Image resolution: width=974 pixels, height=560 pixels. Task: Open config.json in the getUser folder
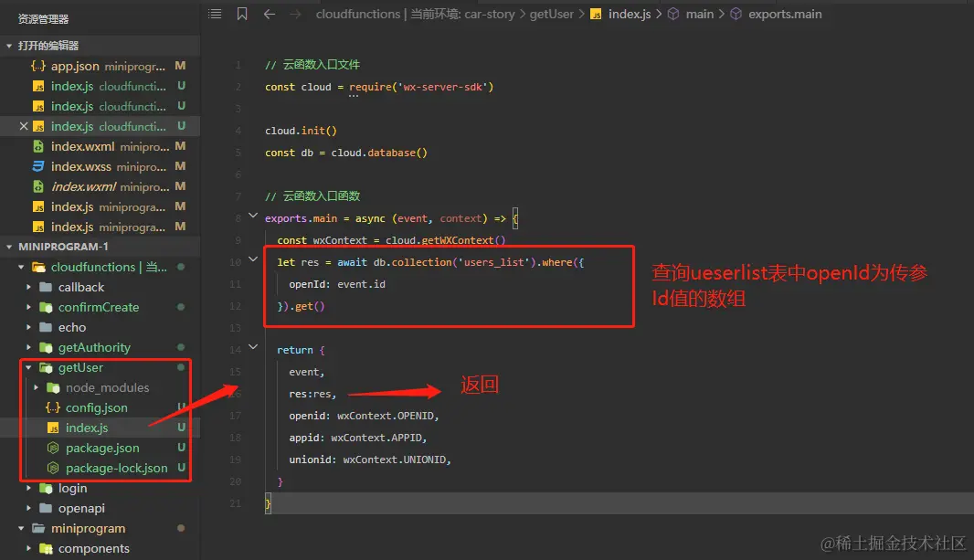[x=96, y=407]
